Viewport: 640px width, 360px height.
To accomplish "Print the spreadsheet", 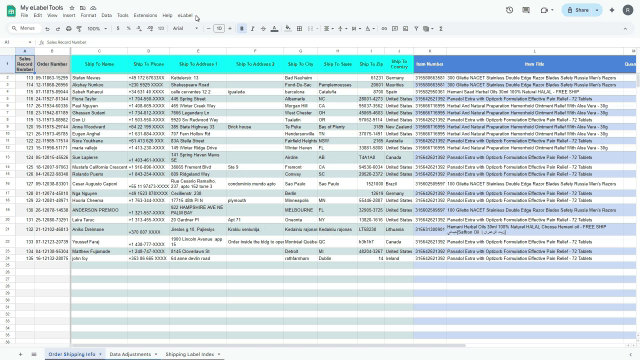I will click(x=69, y=29).
